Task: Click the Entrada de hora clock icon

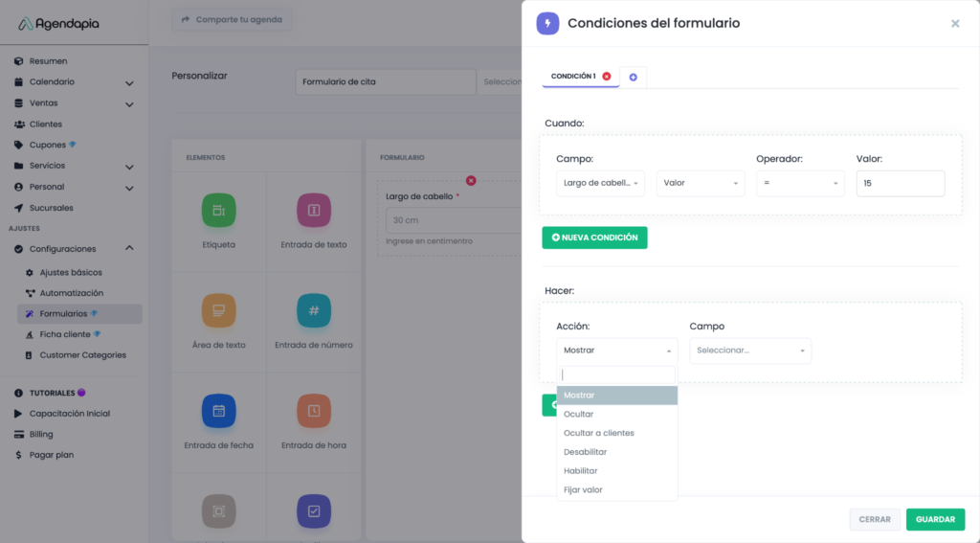Action: pos(314,411)
